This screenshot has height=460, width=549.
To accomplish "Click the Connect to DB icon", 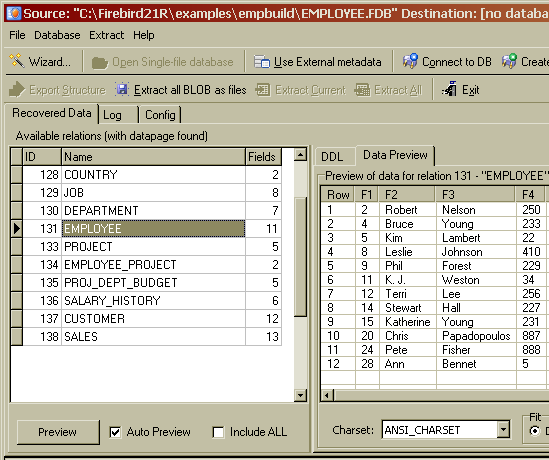I will [410, 61].
